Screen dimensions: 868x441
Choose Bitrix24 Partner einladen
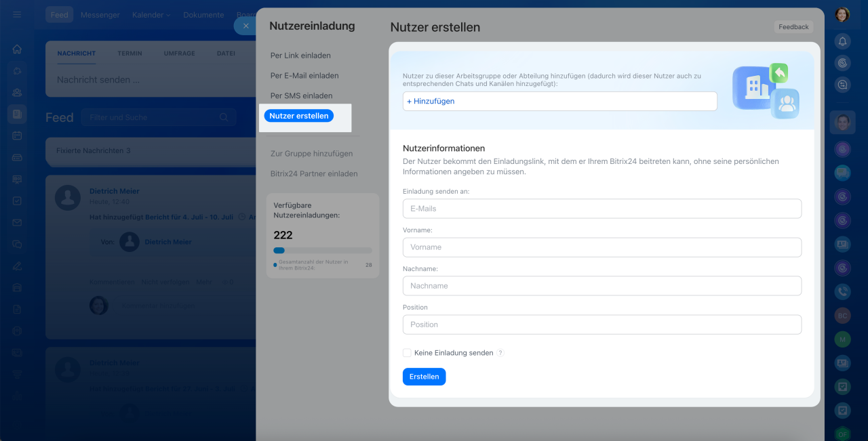pos(314,174)
